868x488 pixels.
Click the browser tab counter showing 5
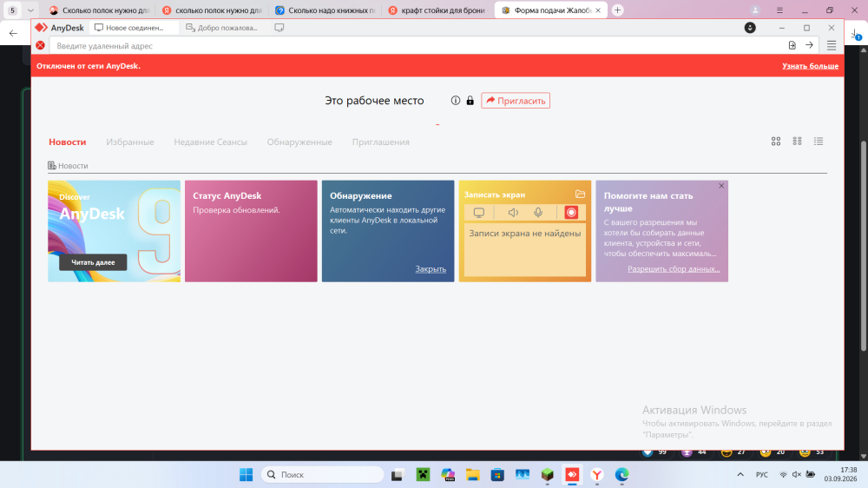(12, 10)
